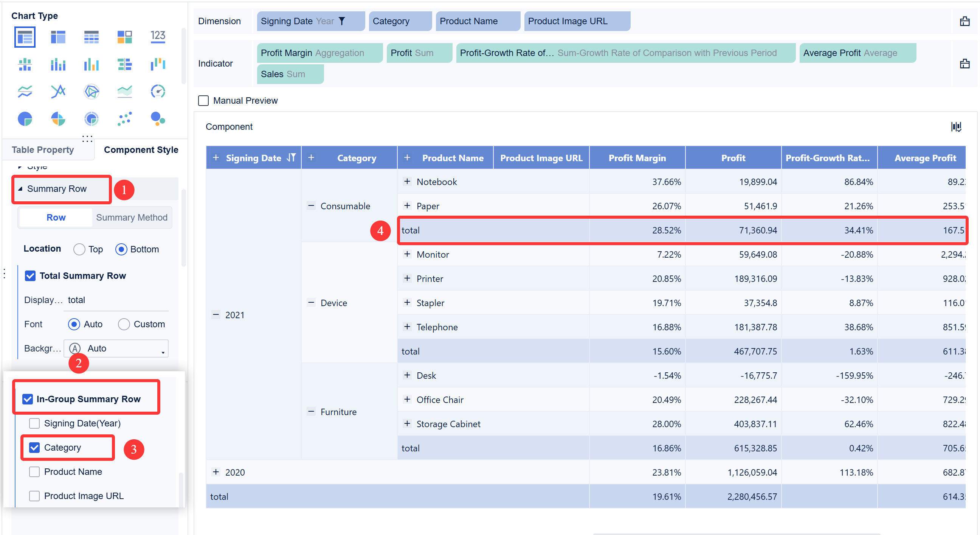The width and height of the screenshot is (980, 535).
Task: Collapse the 2021 year group
Action: 216,314
